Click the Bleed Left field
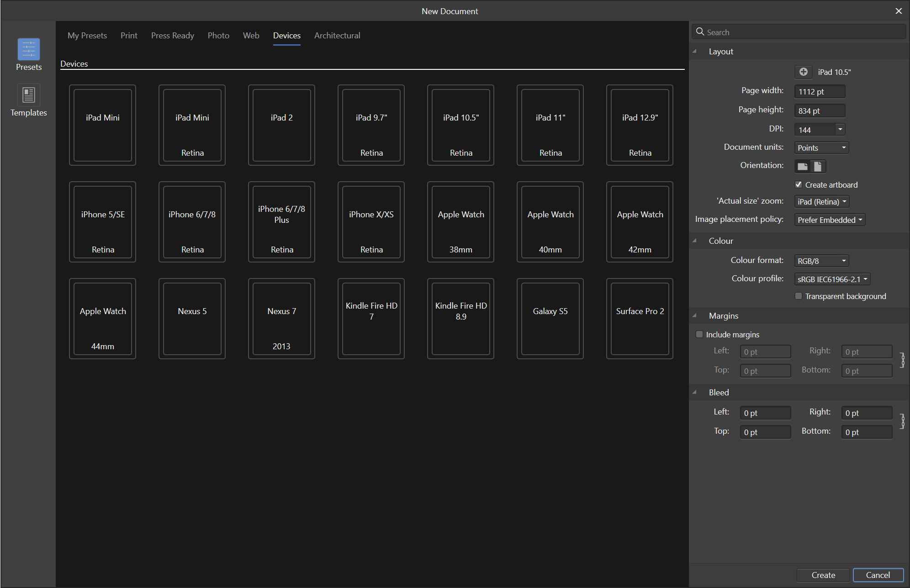Image resolution: width=910 pixels, height=588 pixels. pos(766,413)
